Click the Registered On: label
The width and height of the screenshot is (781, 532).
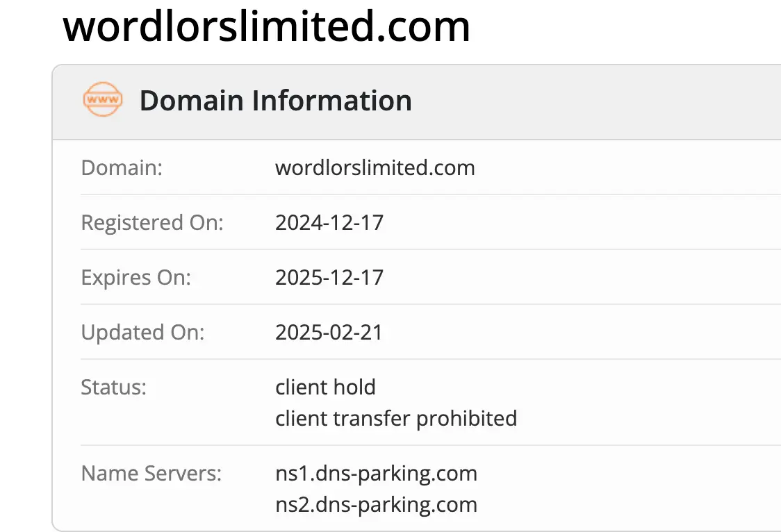coord(152,223)
